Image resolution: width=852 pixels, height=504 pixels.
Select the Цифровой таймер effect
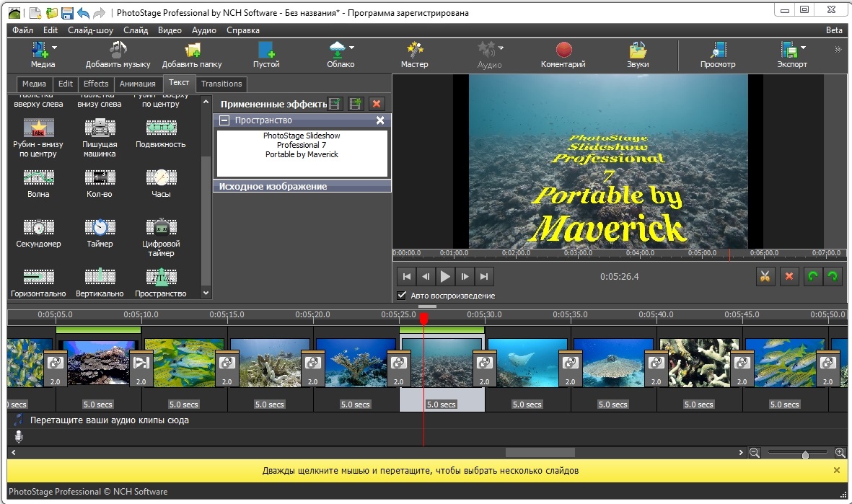point(161,238)
